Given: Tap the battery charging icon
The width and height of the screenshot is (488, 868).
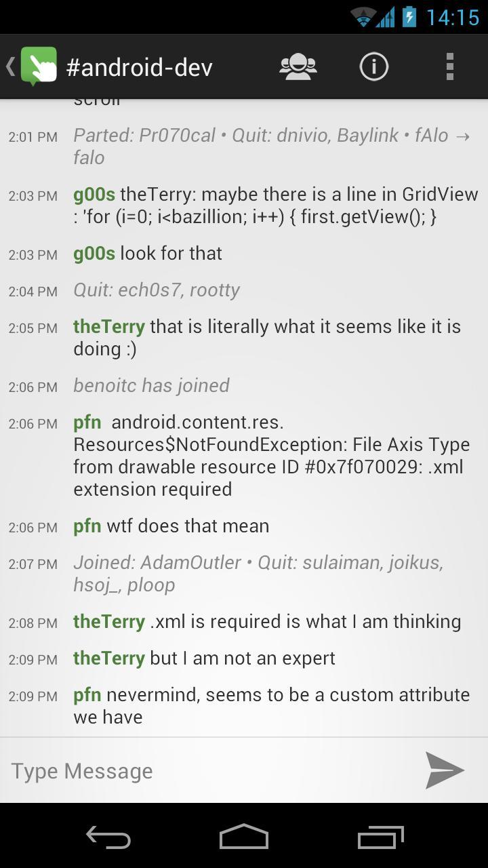Looking at the screenshot, I should click(408, 18).
